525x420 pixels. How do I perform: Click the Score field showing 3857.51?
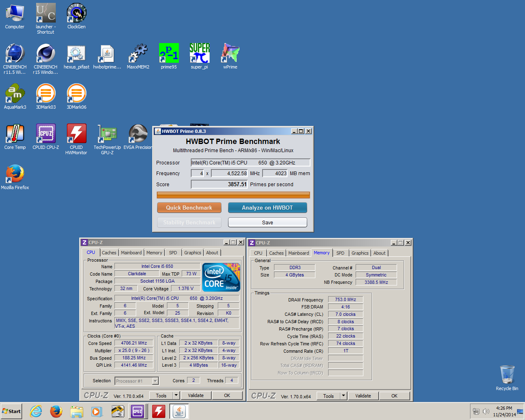tap(219, 184)
